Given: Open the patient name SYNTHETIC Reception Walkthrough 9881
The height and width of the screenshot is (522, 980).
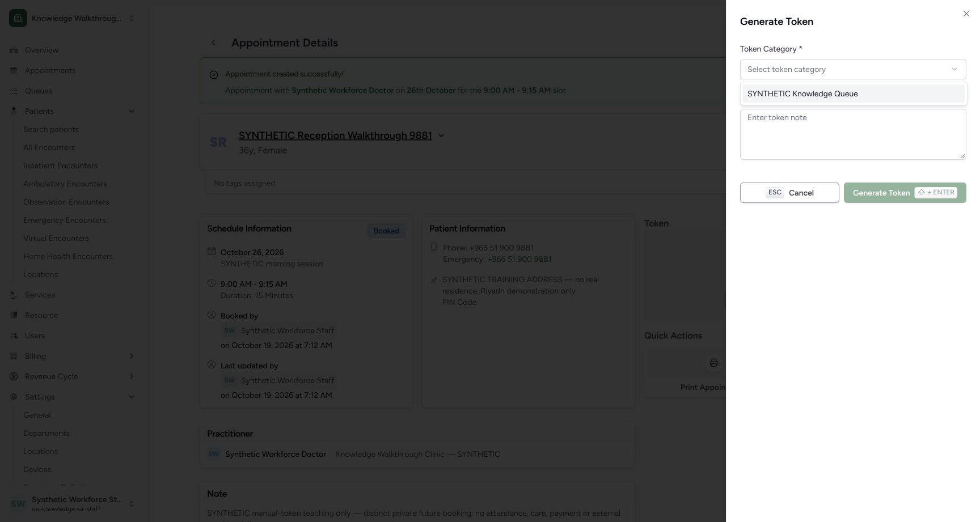Looking at the screenshot, I should (335, 135).
